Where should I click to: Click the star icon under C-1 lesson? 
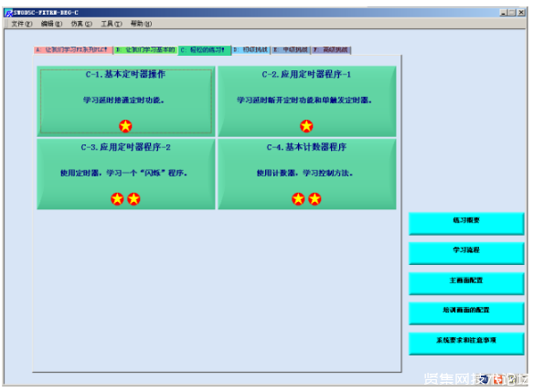(x=125, y=126)
